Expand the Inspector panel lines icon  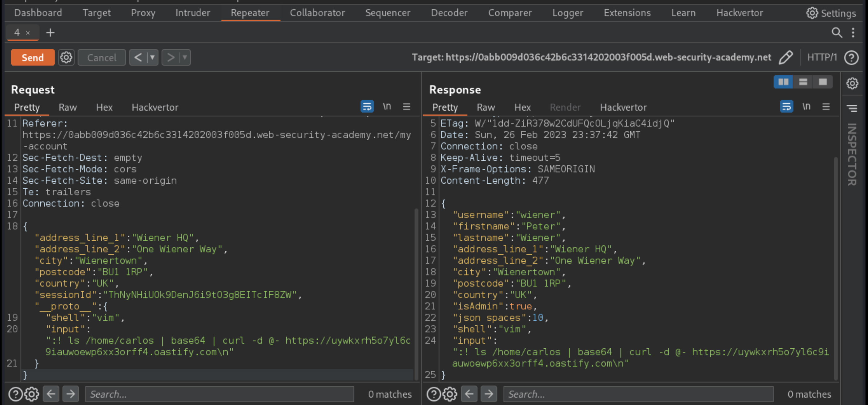click(x=852, y=108)
